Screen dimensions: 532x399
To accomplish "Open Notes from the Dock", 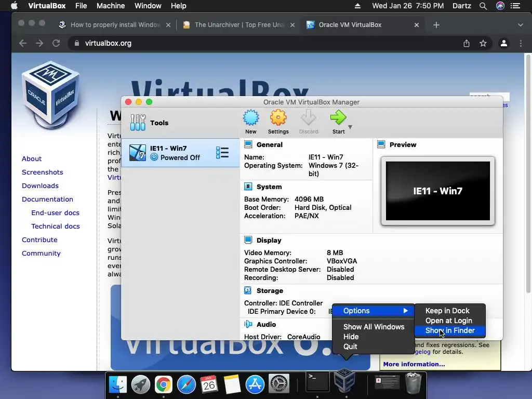I will click(232, 384).
